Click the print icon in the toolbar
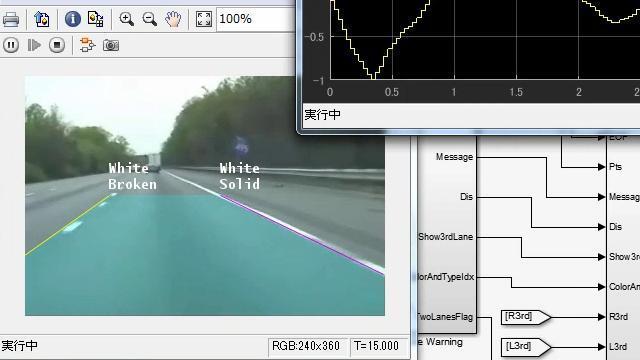The width and height of the screenshot is (640, 360). pos(11,19)
